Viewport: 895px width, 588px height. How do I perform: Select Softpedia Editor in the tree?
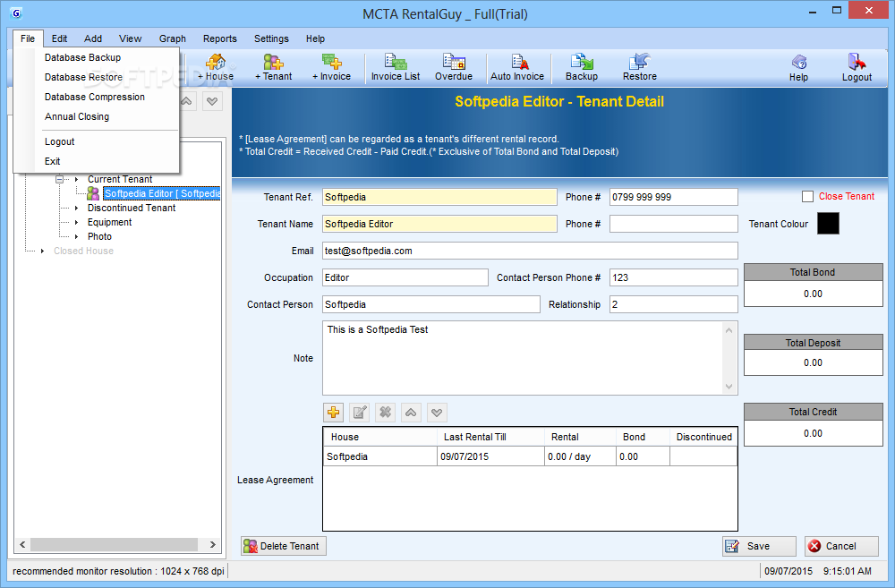pos(161,193)
